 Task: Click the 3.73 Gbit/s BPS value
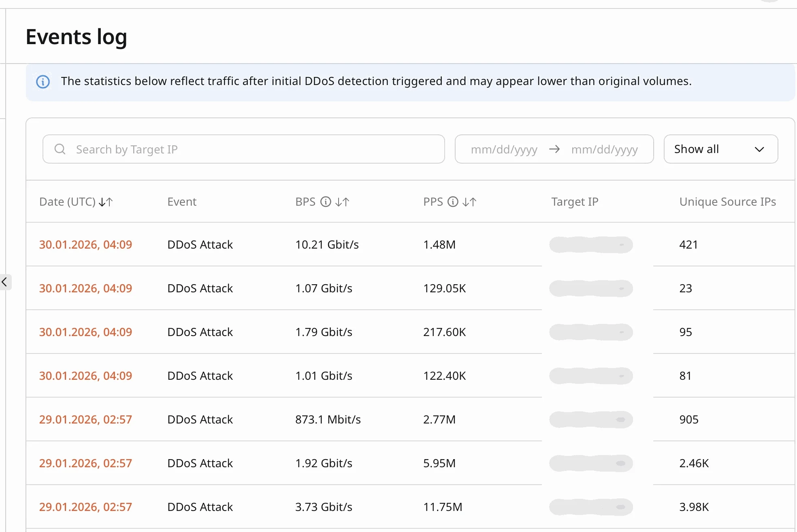[x=324, y=507]
